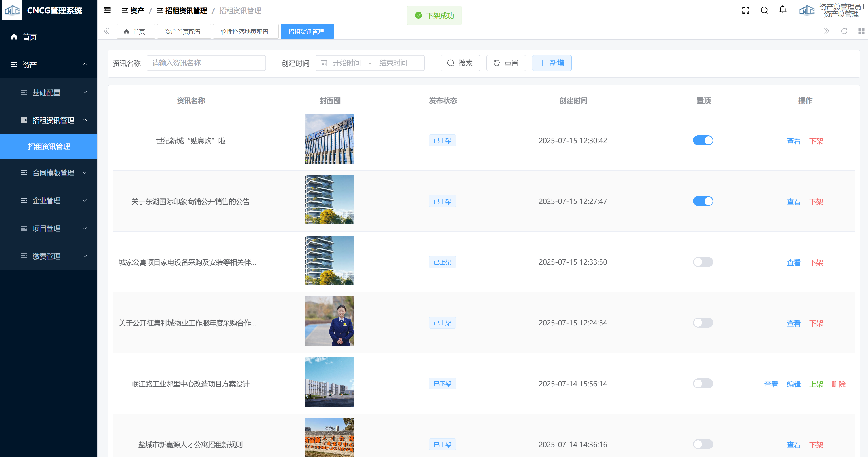Click 上架 link for 岷江路 row
Viewport: 868px width, 457px height.
[x=816, y=384]
